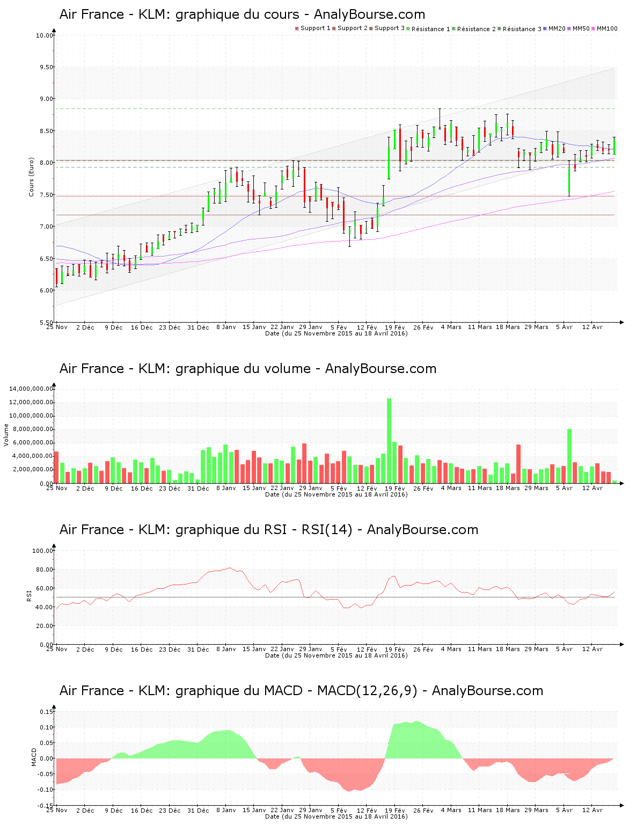Viewport: 644px width, 832px height.
Task: Click the MM20 legend color swatch
Action: pyautogui.click(x=545, y=28)
